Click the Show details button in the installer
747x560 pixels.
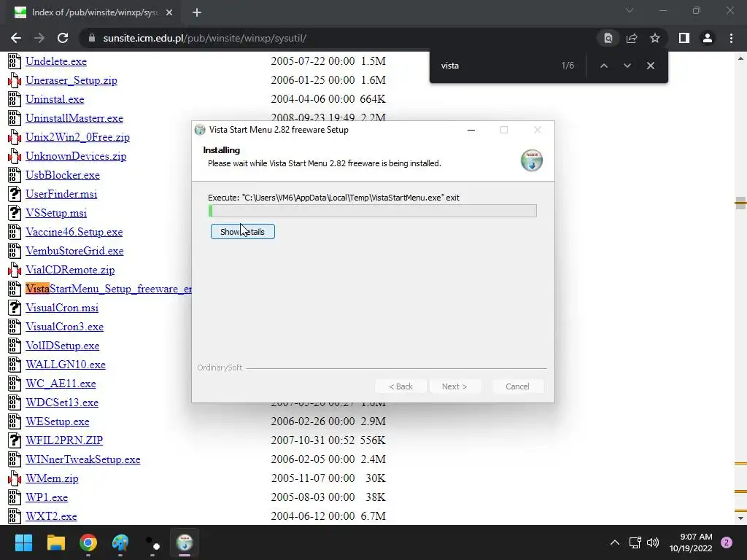242,231
